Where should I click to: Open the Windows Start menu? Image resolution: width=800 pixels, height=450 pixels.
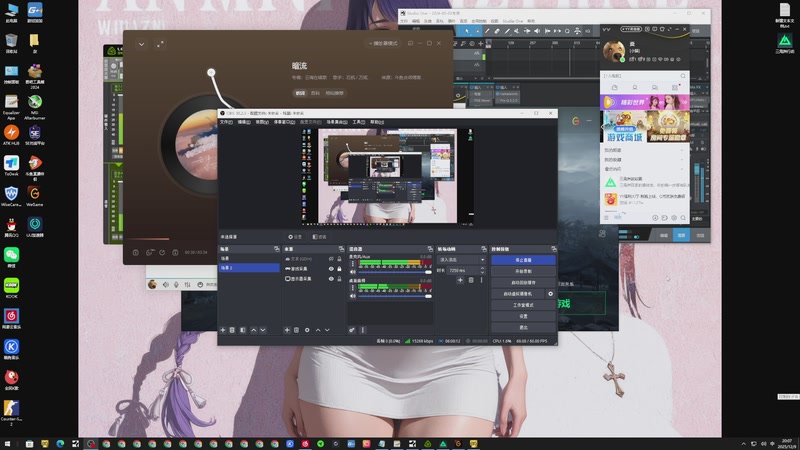coord(7,444)
